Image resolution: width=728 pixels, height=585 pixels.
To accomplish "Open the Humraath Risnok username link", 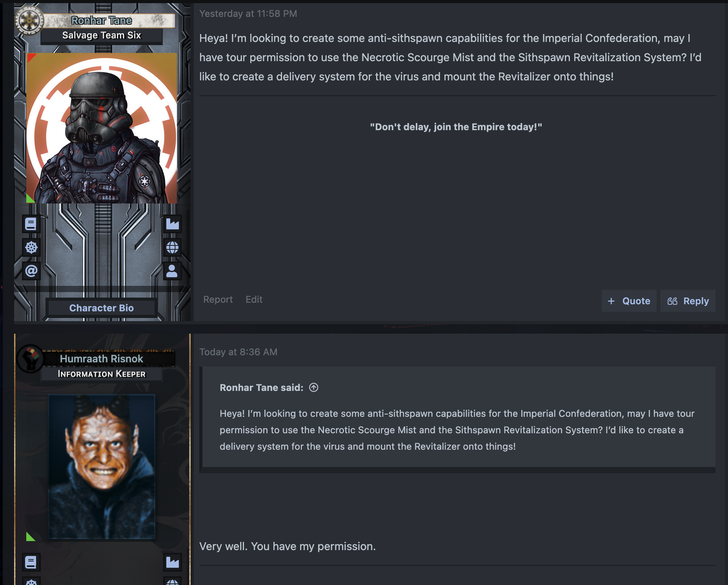I will tap(102, 358).
